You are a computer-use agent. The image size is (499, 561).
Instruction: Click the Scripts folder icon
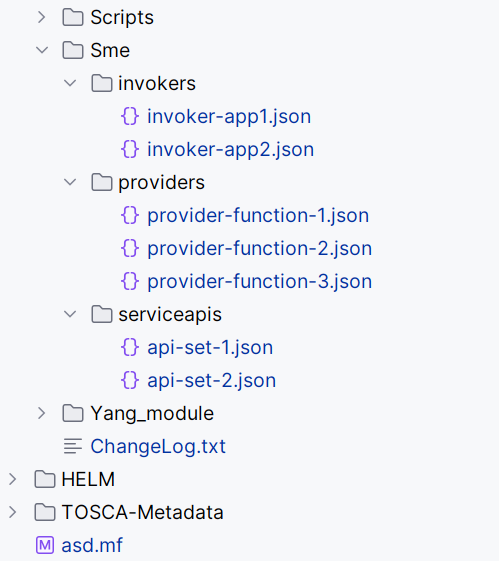click(73, 17)
